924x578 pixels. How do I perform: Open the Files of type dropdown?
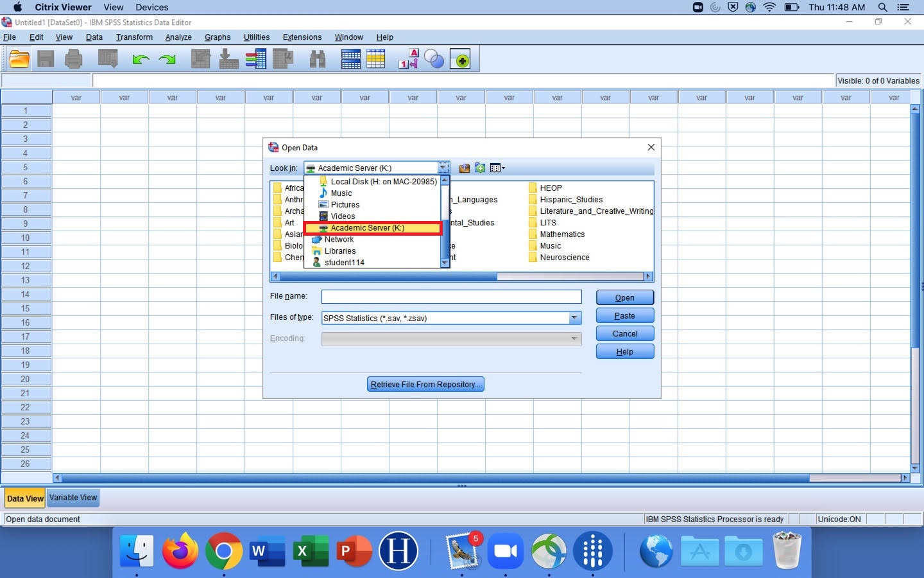(574, 318)
